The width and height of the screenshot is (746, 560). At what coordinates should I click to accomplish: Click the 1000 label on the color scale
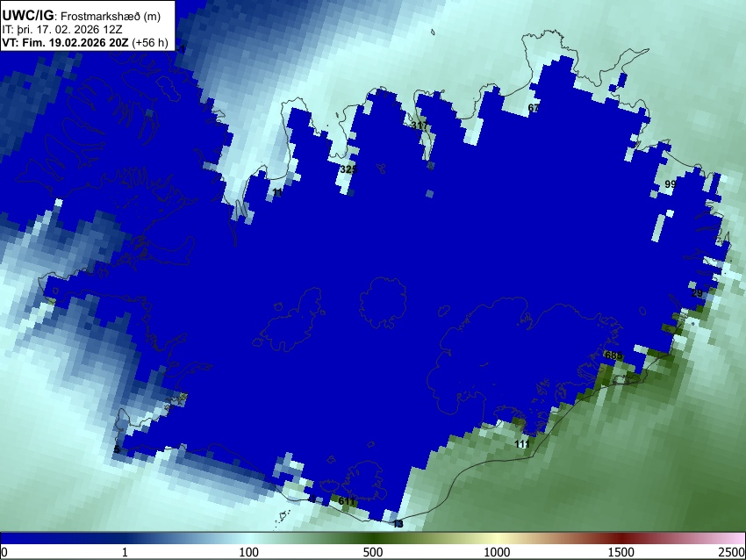coord(497,552)
